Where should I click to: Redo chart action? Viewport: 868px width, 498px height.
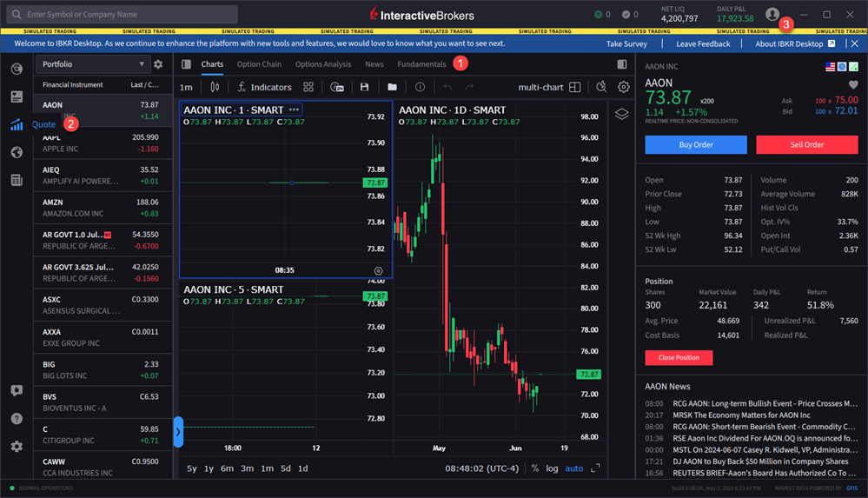pos(469,87)
